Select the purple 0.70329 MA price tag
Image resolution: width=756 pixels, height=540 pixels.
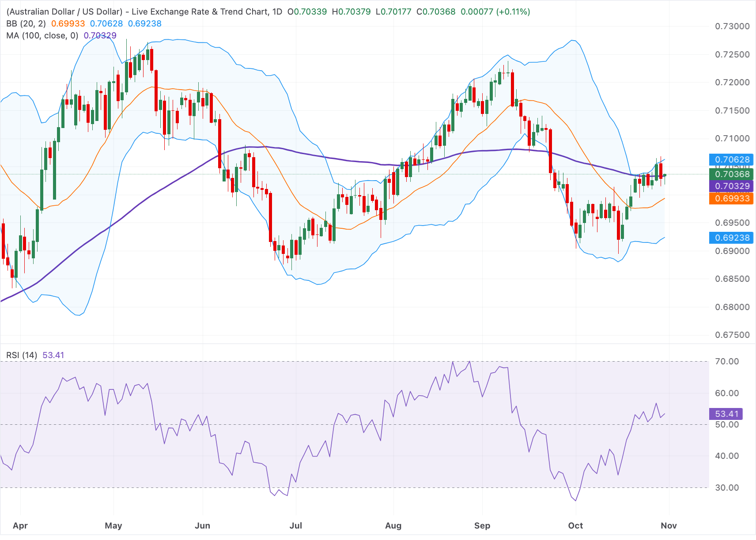[732, 186]
